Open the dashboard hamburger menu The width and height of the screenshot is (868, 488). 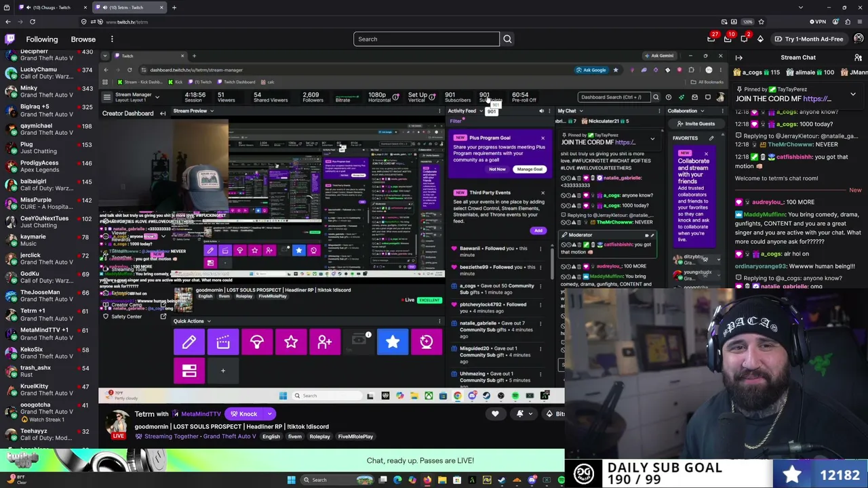pyautogui.click(x=106, y=97)
